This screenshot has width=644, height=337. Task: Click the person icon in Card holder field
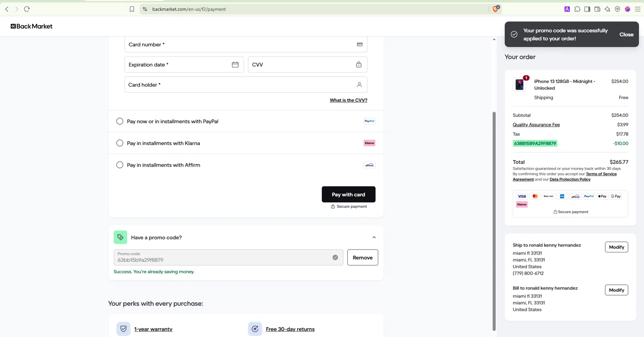(x=359, y=85)
